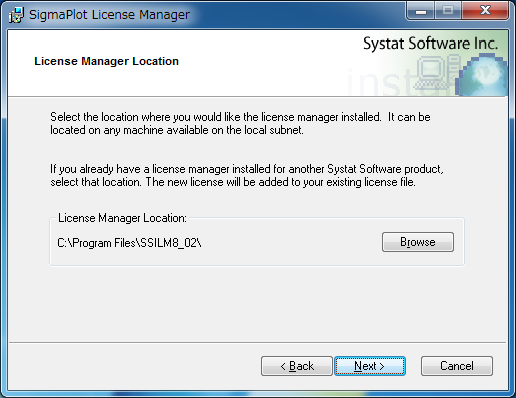Image resolution: width=516 pixels, height=398 pixels.
Task: Click the Systat Software Inc. logo text
Action: (430, 44)
